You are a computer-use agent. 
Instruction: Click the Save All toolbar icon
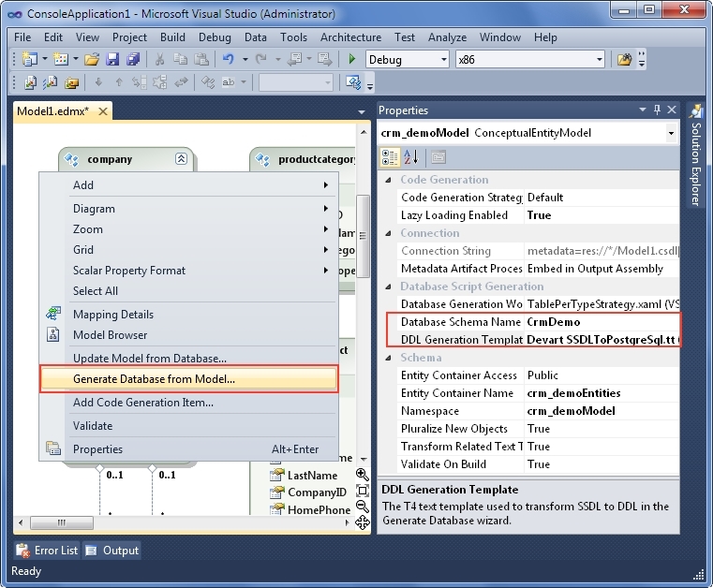[x=133, y=59]
